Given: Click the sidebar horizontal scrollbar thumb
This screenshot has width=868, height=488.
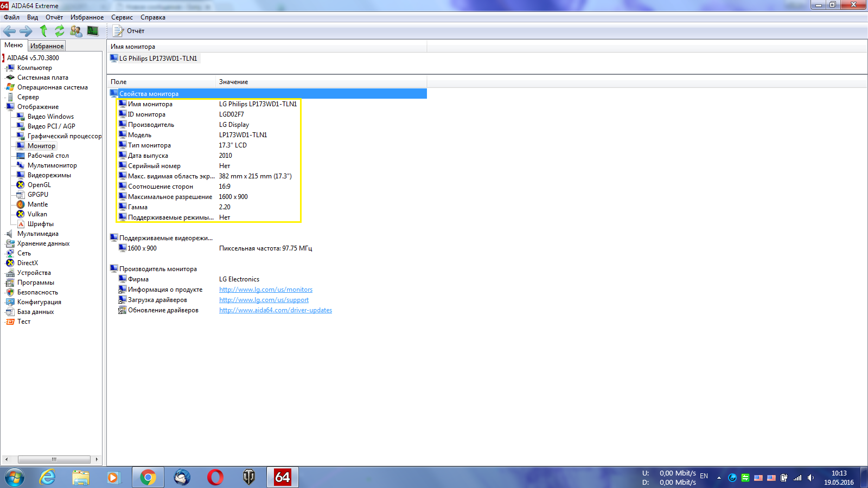Looking at the screenshot, I should click(x=54, y=459).
